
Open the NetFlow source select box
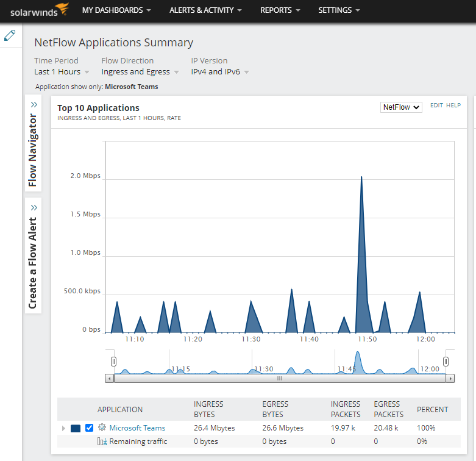pos(401,107)
